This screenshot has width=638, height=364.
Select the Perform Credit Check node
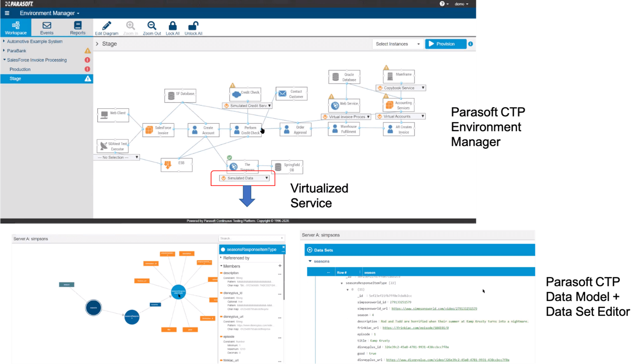[246, 130]
